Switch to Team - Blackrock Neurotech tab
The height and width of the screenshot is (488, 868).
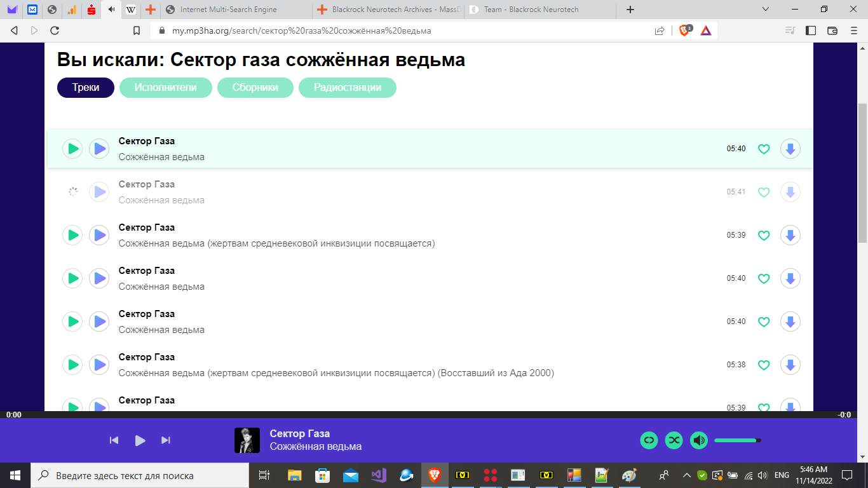(x=541, y=10)
